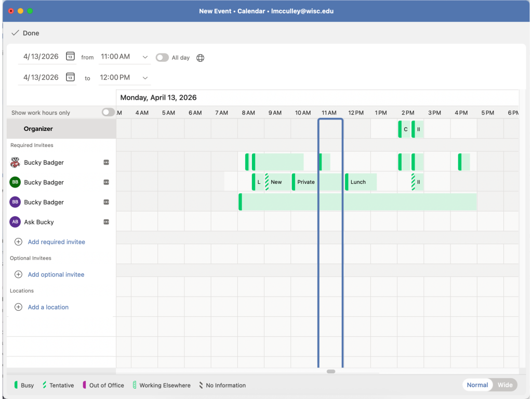Select the Lunch event block in the schedule
Screen dimensions: 532x399
[360, 182]
